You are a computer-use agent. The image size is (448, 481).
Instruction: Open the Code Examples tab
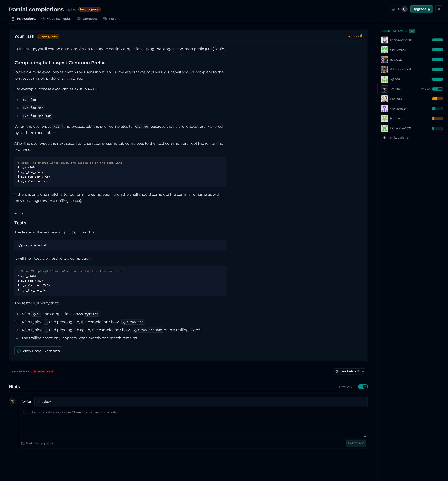(56, 19)
